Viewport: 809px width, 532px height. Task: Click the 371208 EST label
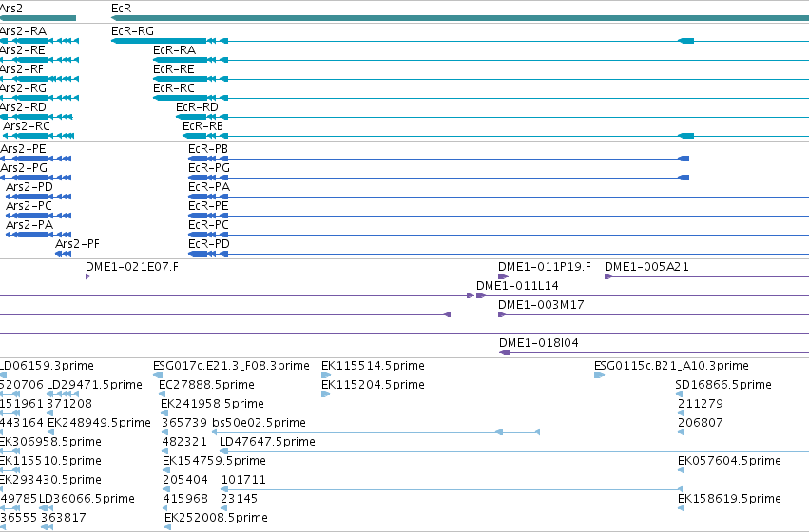pyautogui.click(x=69, y=404)
